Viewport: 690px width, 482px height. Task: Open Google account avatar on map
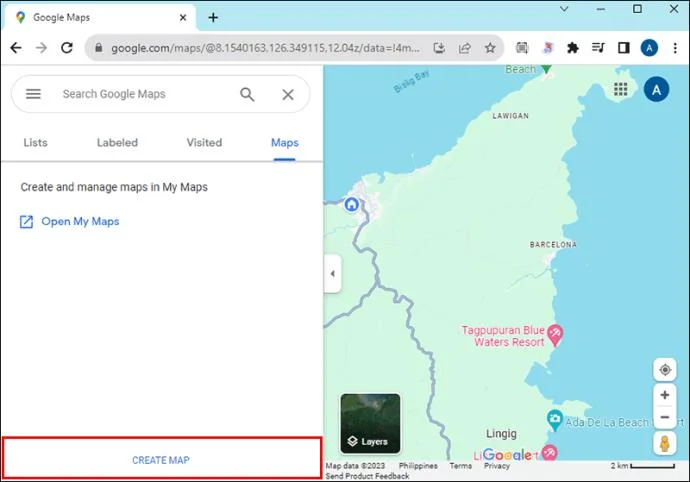pos(656,89)
